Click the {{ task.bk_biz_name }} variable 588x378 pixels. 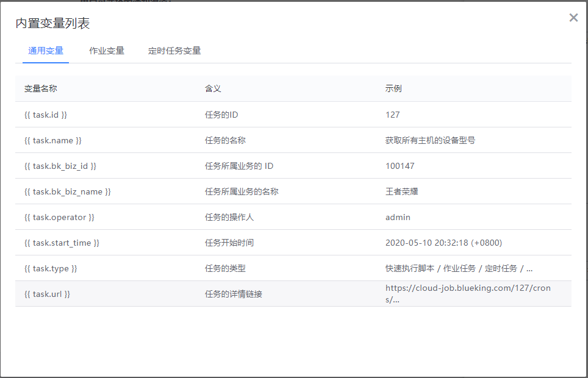pyautogui.click(x=68, y=191)
